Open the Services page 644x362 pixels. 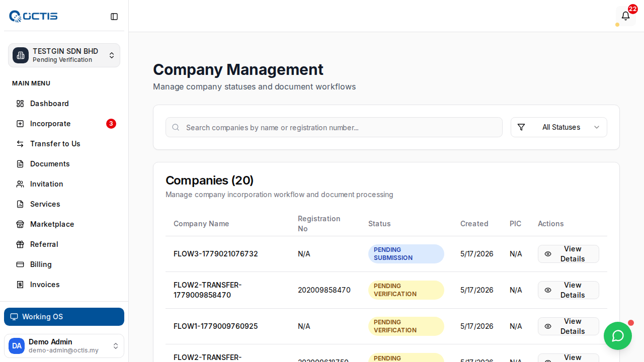(64, 204)
